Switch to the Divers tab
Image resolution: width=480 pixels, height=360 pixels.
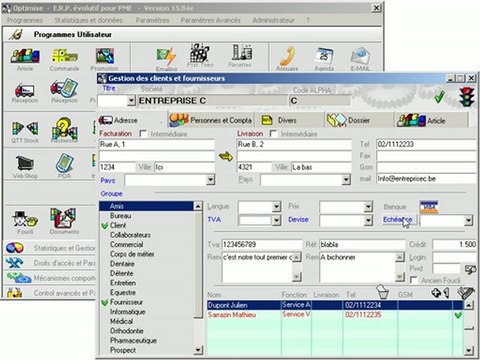click(289, 120)
